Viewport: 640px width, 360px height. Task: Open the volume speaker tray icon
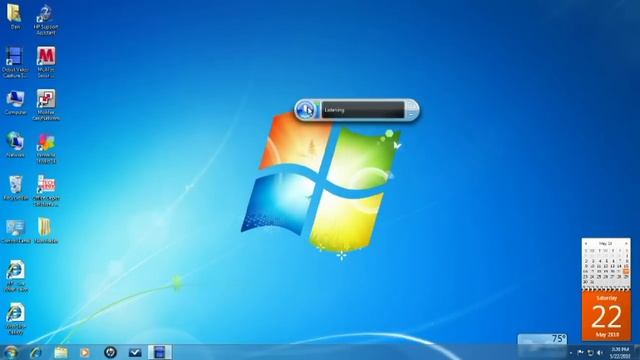tap(600, 352)
